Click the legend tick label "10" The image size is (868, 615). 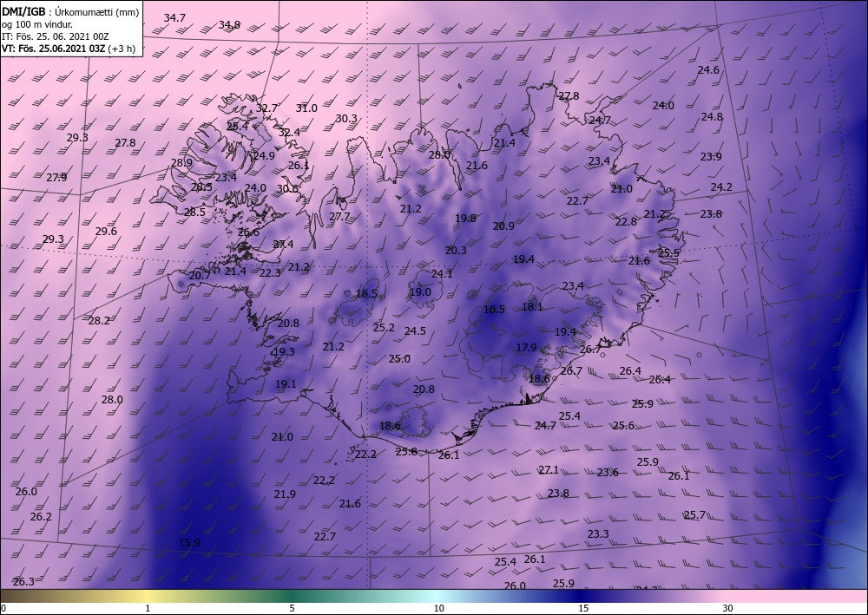[x=438, y=608]
